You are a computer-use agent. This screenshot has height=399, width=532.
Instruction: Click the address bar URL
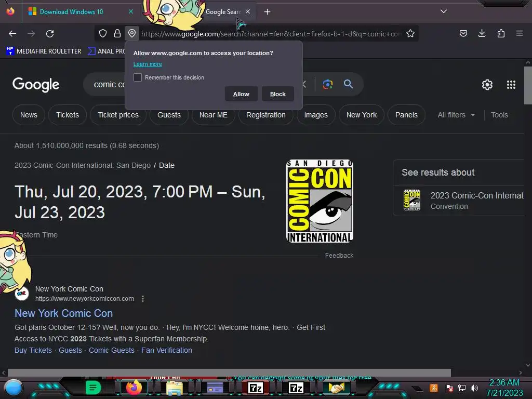click(x=271, y=34)
